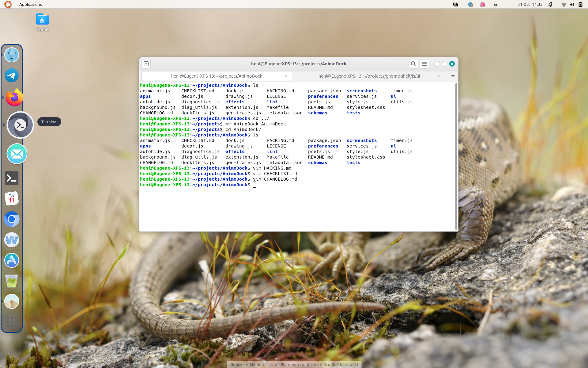
Task: Open Firefox from the dock
Action: tap(14, 98)
